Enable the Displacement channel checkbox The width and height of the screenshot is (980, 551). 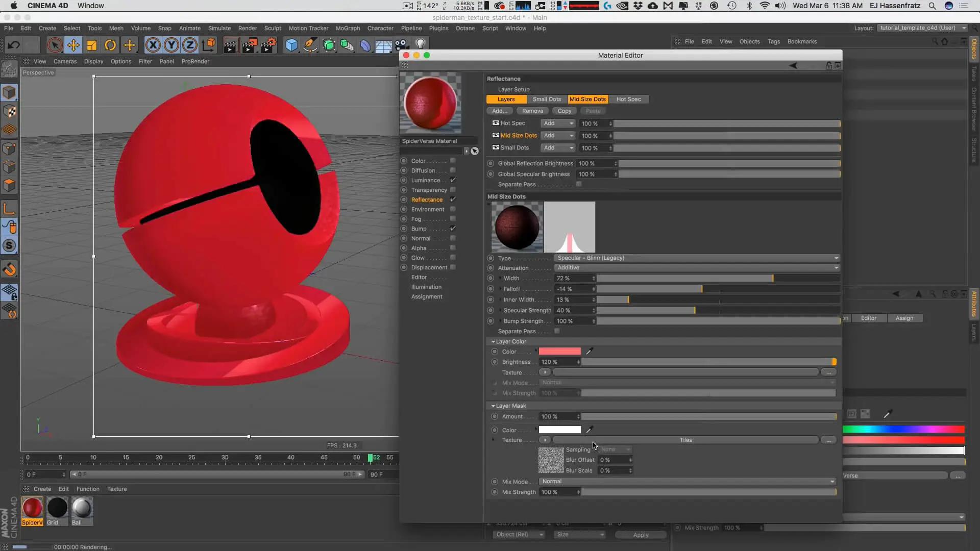coord(453,267)
